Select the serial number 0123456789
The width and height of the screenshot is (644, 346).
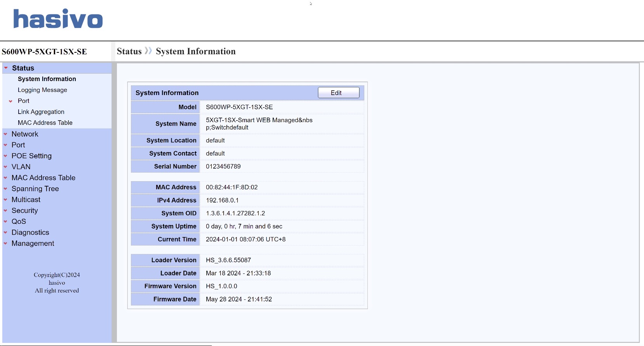tap(223, 166)
